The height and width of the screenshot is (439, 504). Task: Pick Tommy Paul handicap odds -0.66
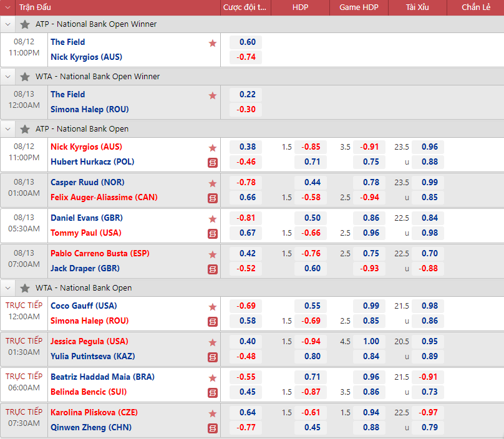(311, 233)
